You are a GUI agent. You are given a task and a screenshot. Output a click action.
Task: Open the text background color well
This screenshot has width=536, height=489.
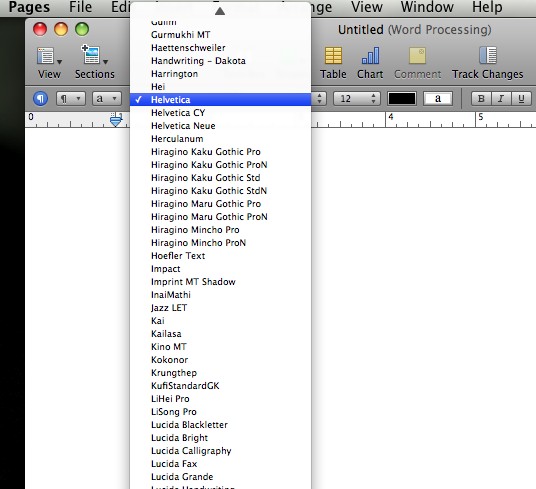pyautogui.click(x=438, y=99)
